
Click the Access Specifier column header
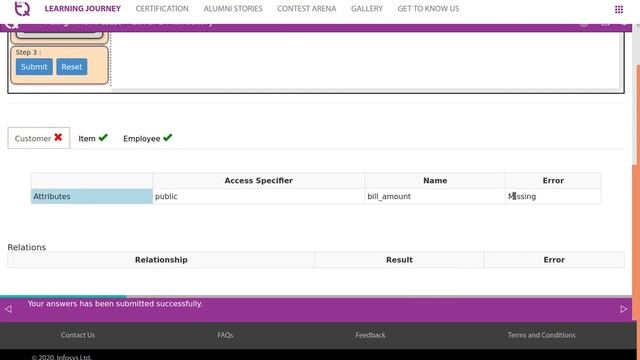coord(259,180)
